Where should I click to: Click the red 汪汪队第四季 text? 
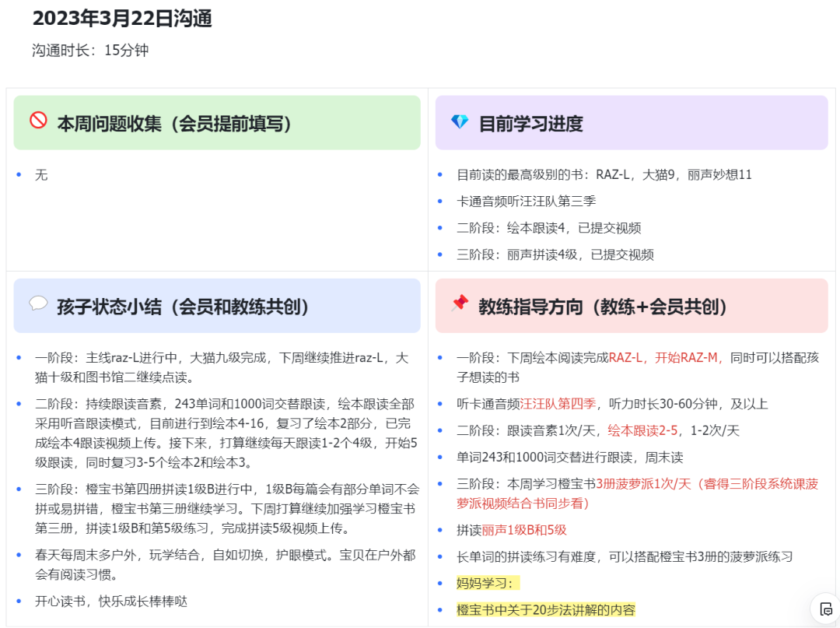558,404
